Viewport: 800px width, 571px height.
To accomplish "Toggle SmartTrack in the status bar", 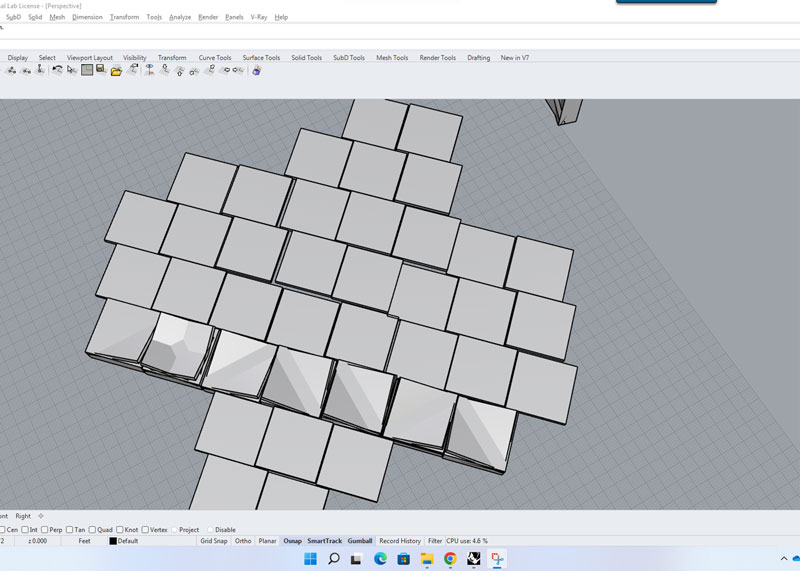I will click(324, 541).
